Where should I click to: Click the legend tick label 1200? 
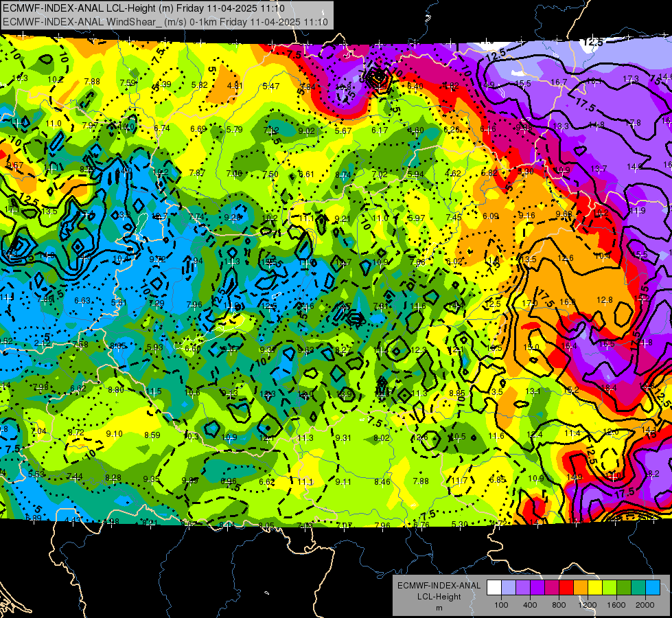[x=587, y=605]
